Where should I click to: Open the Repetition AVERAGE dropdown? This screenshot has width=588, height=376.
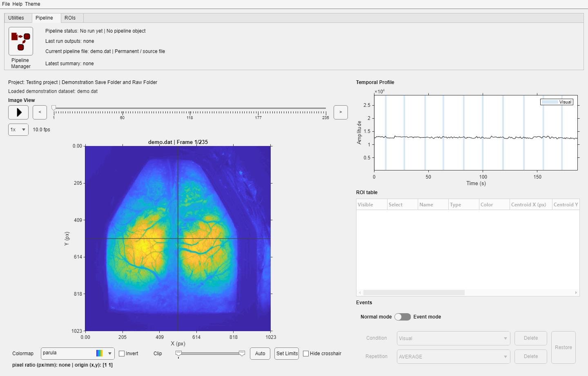[x=454, y=357]
